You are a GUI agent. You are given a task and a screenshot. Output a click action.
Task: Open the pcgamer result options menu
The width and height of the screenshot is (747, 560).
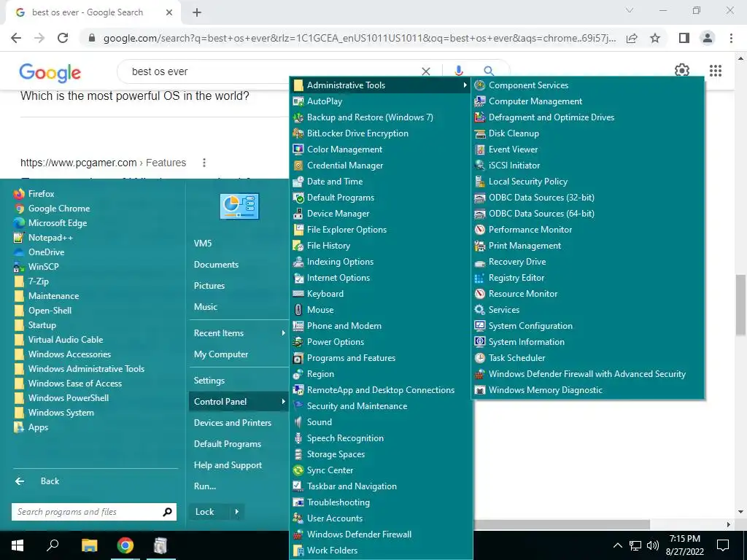pyautogui.click(x=204, y=163)
